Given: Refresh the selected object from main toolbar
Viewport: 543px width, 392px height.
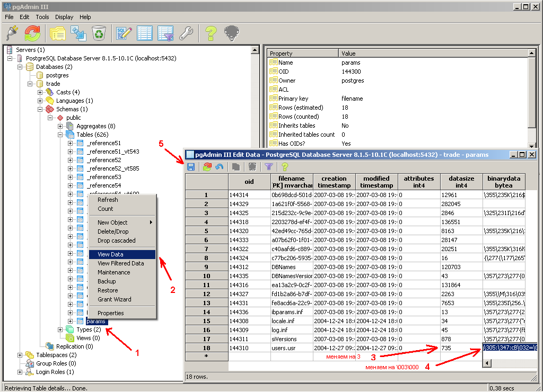Looking at the screenshot, I should point(32,33).
